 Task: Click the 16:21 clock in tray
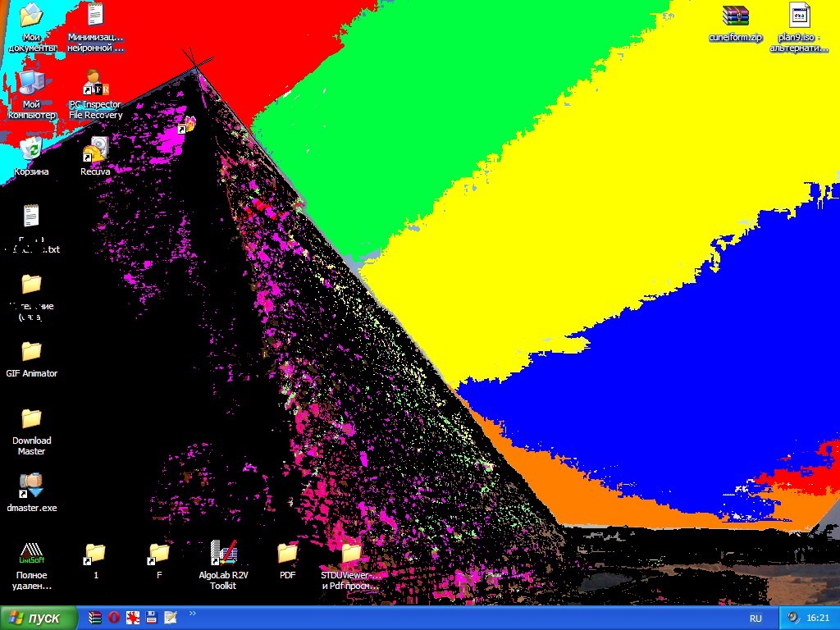pos(818,618)
